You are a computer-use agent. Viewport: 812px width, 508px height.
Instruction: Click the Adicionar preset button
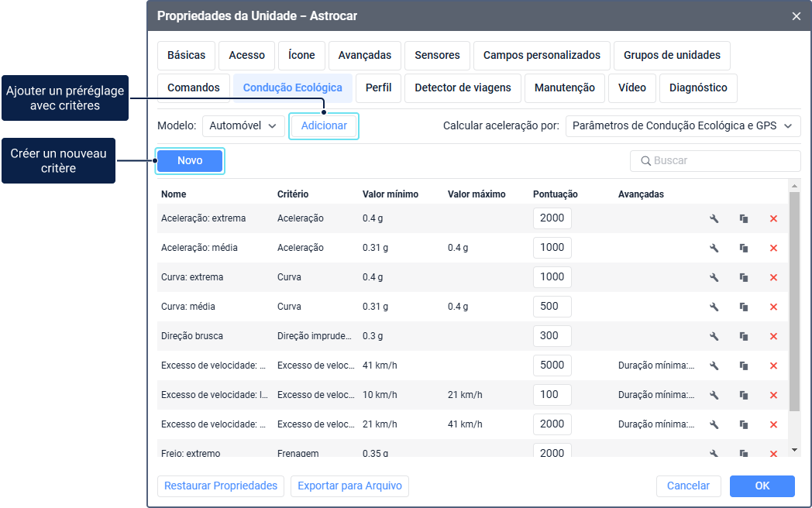324,126
